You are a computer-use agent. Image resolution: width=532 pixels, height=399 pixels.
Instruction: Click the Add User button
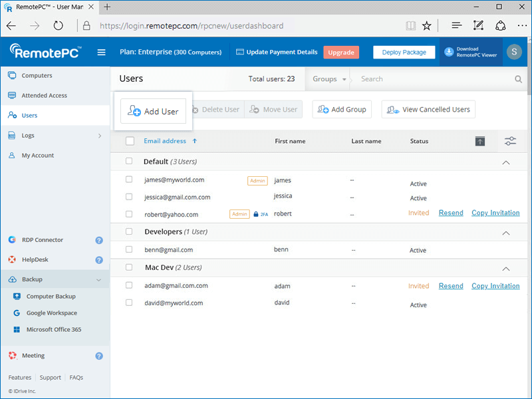[154, 111]
